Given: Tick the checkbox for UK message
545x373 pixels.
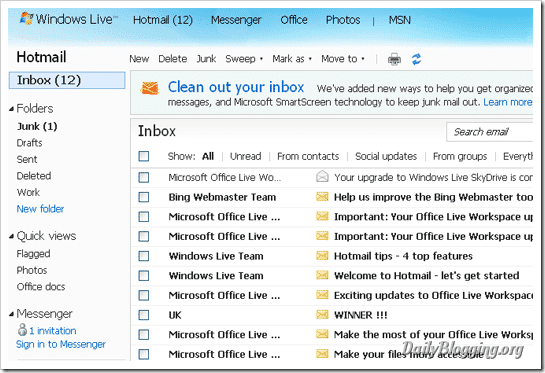Looking at the screenshot, I should point(144,315).
